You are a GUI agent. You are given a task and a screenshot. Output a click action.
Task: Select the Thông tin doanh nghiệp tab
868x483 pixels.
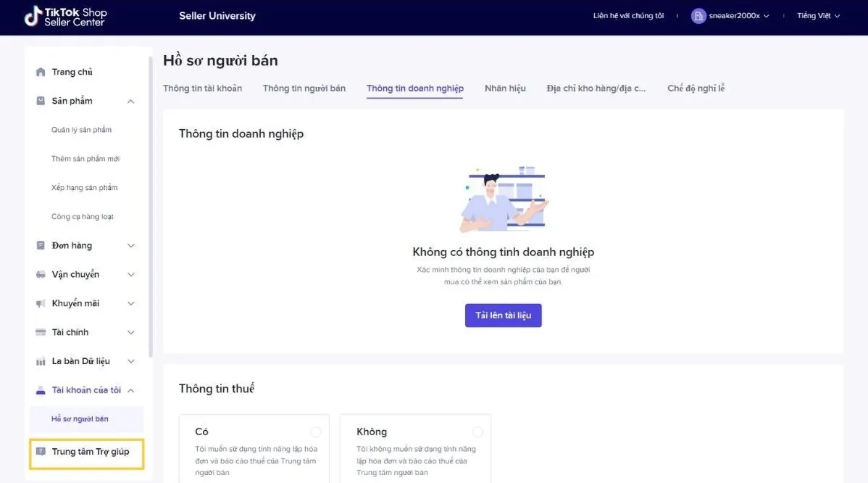coord(414,88)
